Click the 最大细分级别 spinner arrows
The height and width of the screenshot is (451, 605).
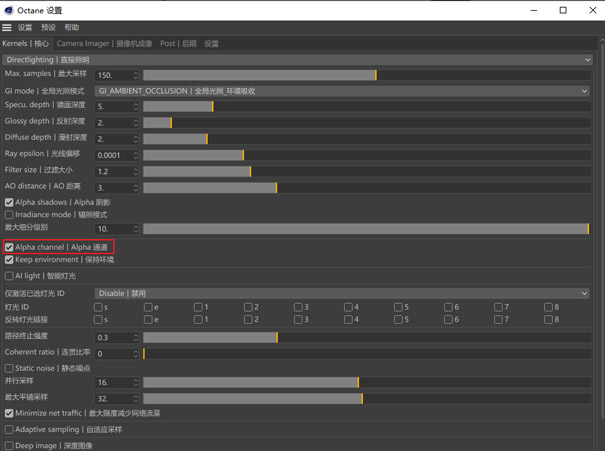(135, 229)
